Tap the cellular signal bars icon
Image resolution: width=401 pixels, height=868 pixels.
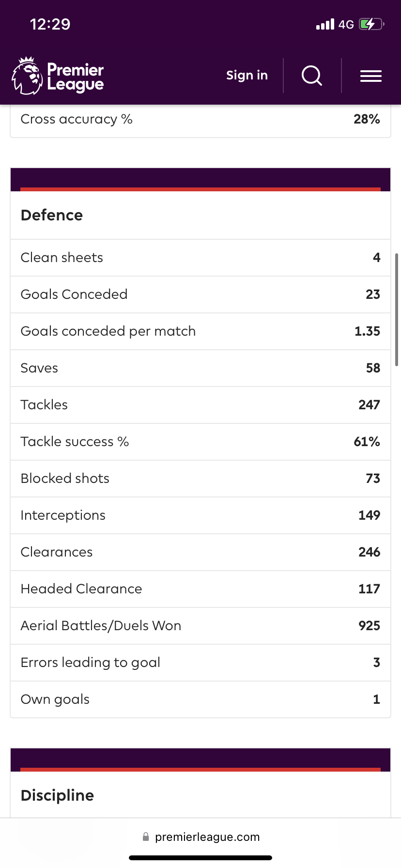point(325,24)
